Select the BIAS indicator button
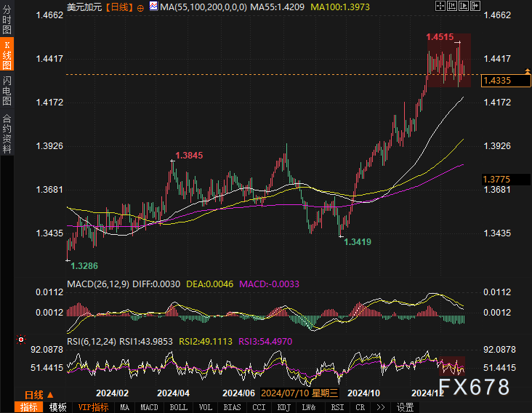 tap(232, 407)
